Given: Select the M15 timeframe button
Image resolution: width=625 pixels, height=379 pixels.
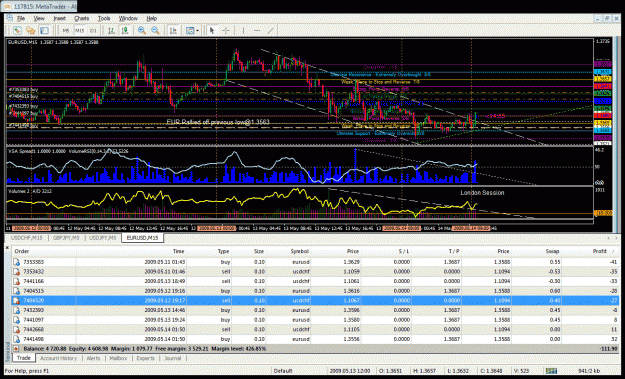Looking at the screenshot, I should point(80,30).
